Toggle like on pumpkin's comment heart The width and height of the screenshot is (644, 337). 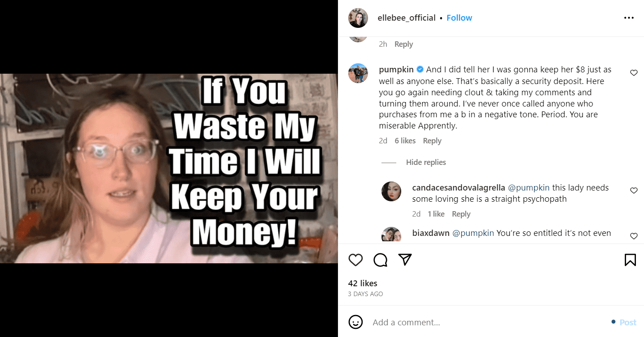coord(633,73)
